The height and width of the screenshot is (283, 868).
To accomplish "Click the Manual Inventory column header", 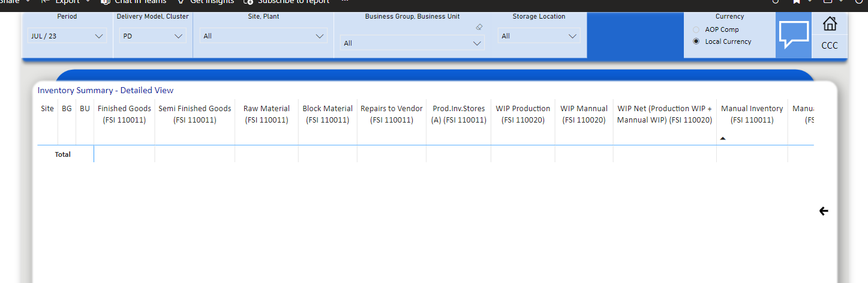I will [x=752, y=114].
